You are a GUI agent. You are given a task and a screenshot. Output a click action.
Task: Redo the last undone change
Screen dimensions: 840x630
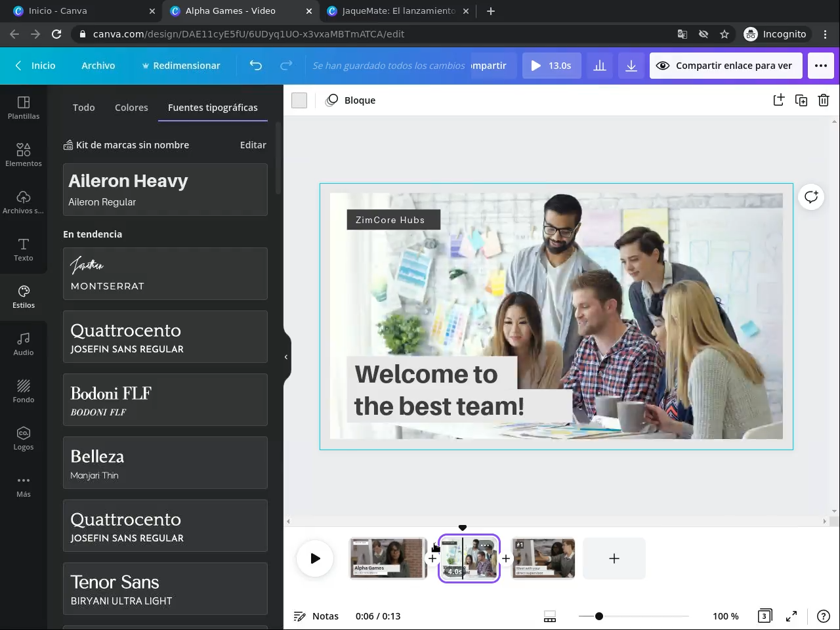[x=286, y=66]
